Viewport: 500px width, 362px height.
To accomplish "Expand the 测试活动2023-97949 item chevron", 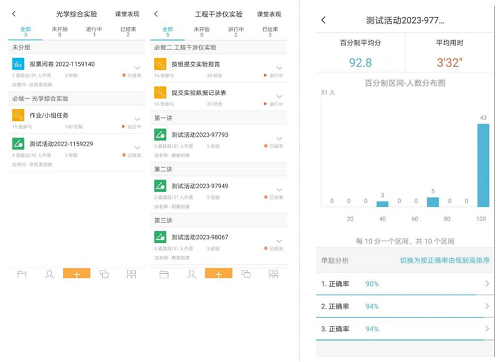I will 279,190.
